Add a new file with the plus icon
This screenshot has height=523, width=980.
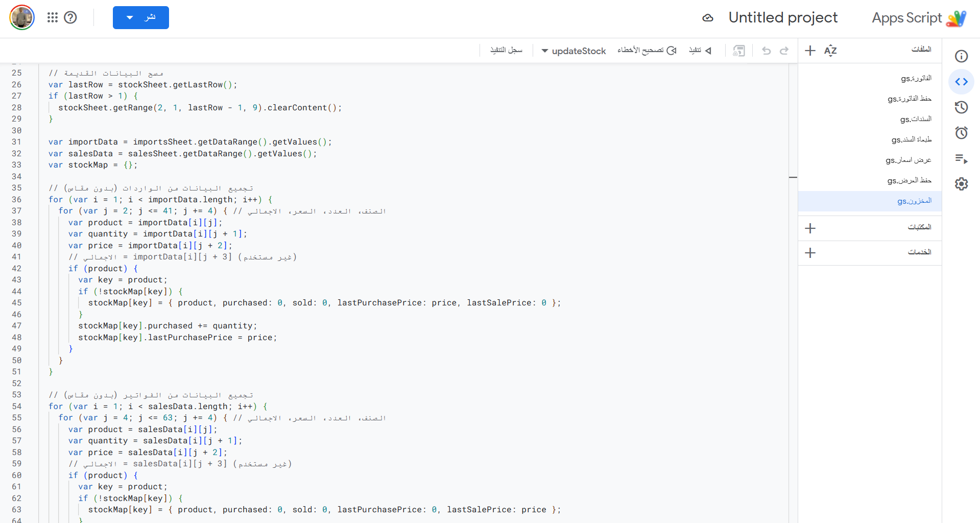point(810,51)
